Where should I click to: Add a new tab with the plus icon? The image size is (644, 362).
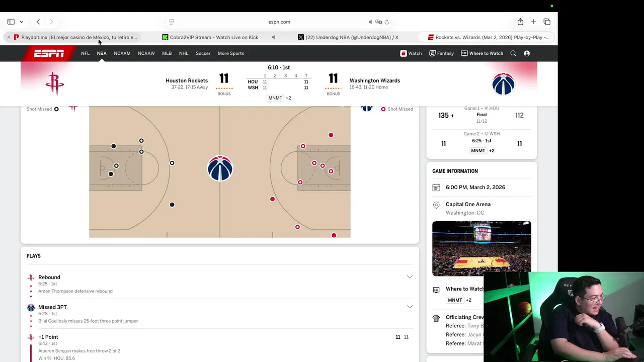click(x=533, y=22)
